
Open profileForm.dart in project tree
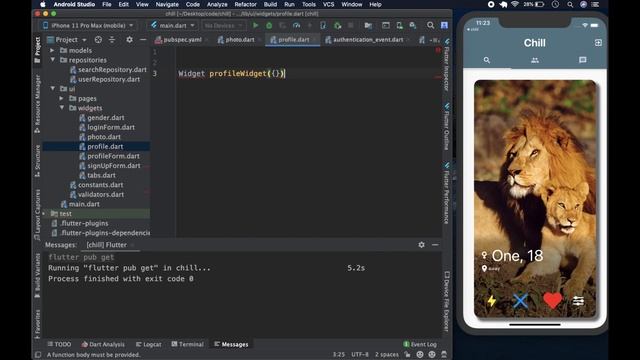coord(113,156)
